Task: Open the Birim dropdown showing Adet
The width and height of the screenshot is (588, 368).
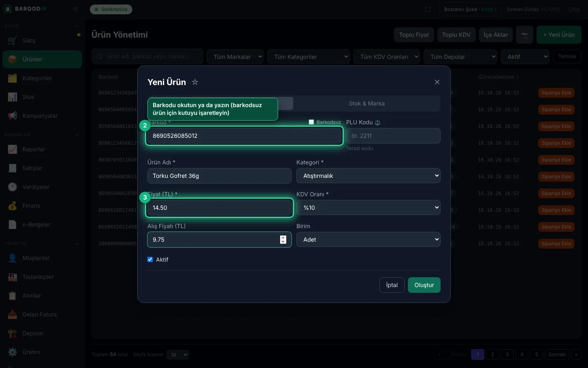Action: (368, 240)
